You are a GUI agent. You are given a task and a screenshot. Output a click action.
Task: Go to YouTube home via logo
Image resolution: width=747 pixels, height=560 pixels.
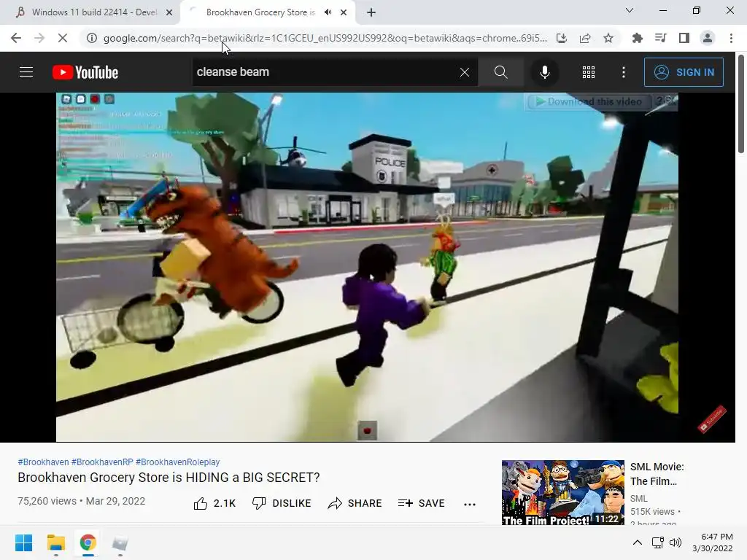pos(85,72)
